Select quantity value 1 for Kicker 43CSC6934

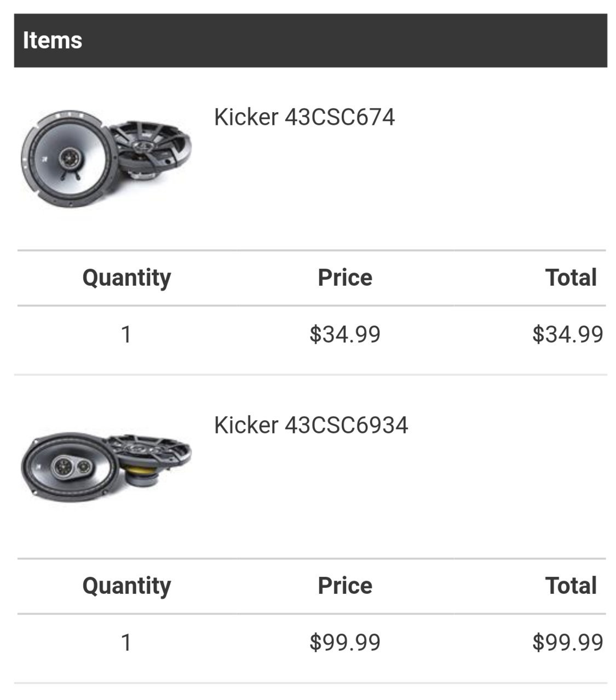click(x=126, y=642)
